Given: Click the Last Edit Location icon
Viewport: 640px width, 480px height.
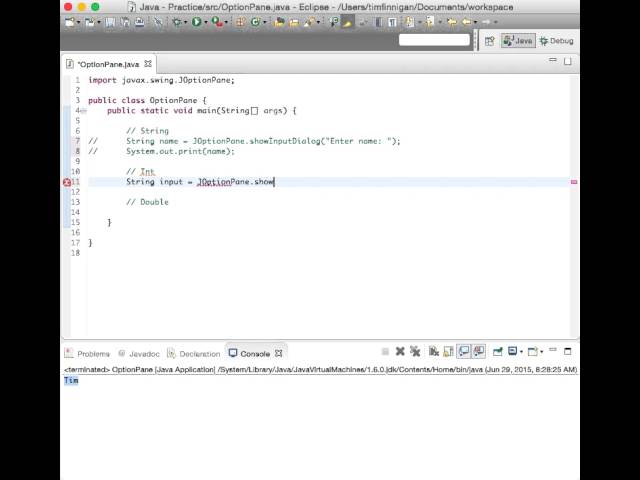Looking at the screenshot, I should [452, 22].
